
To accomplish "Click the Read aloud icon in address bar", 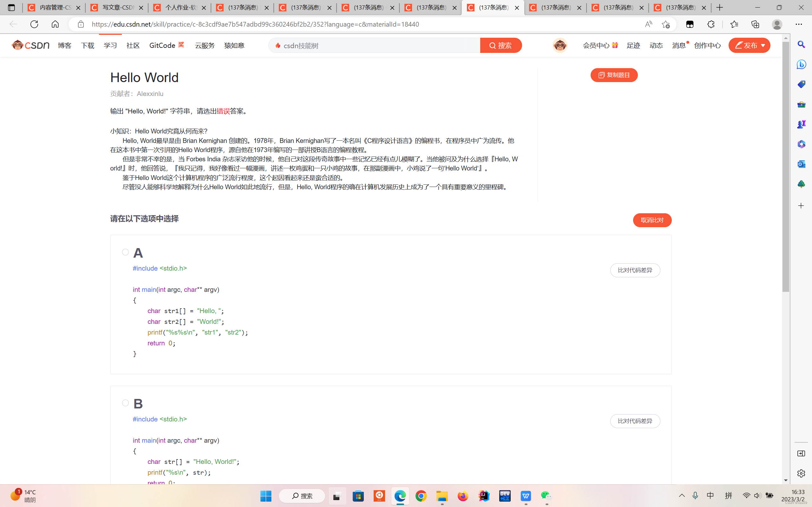I will tap(648, 24).
